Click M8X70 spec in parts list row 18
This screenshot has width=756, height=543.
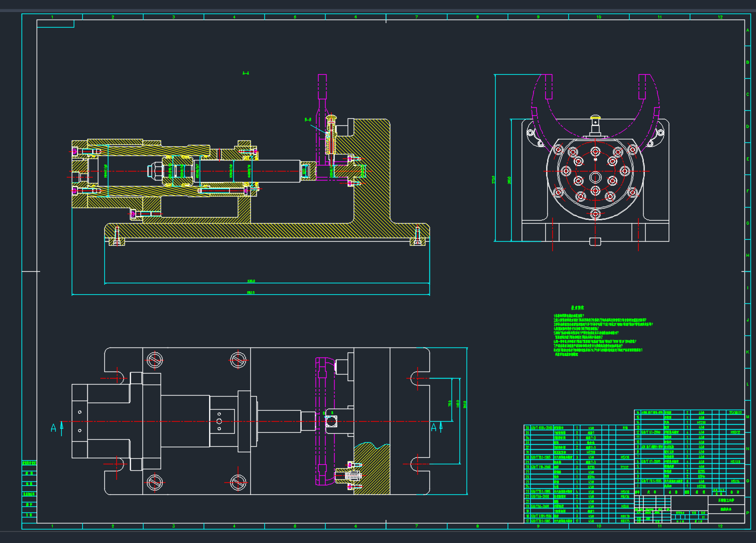point(625,516)
